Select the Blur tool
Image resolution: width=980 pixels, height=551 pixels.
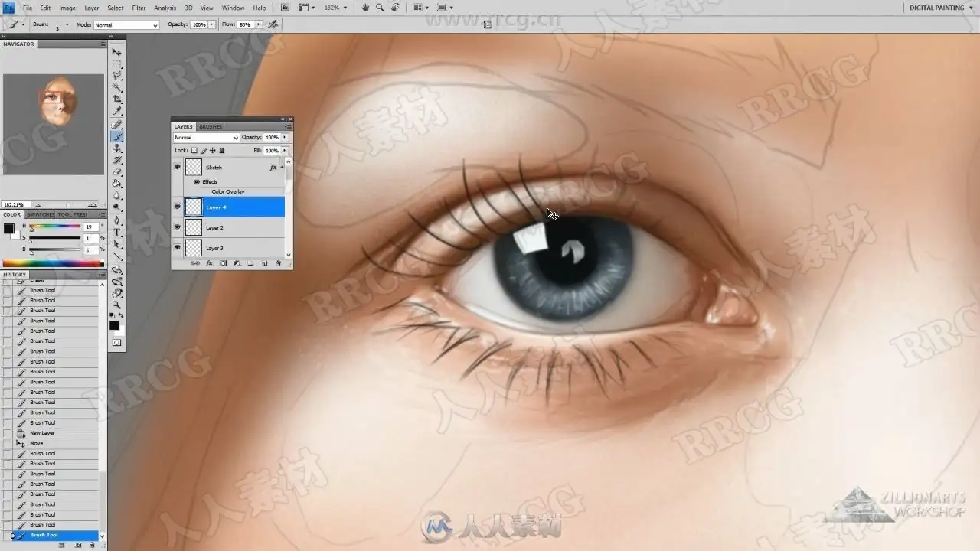point(117,196)
